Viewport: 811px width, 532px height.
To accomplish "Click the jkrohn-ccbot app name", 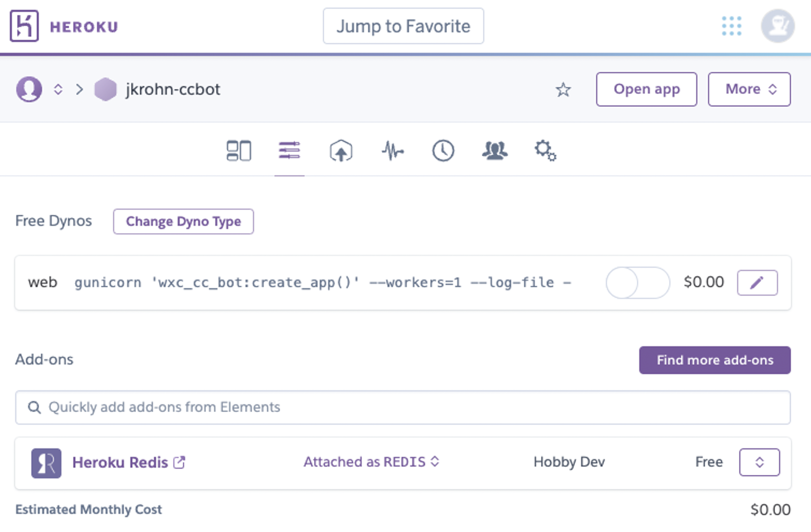I will pos(173,89).
